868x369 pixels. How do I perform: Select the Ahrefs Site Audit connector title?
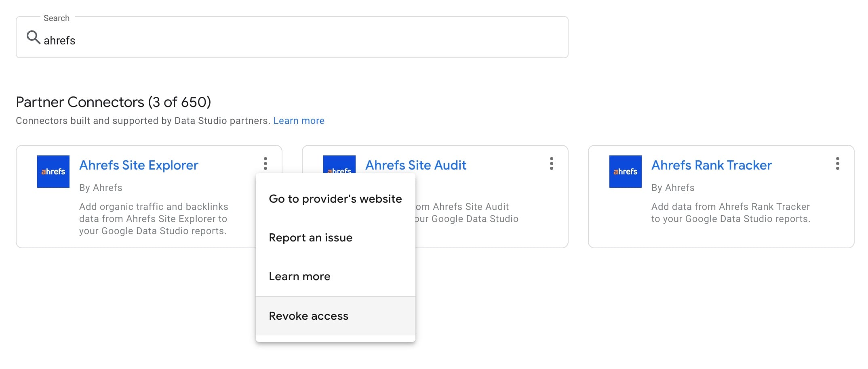415,165
